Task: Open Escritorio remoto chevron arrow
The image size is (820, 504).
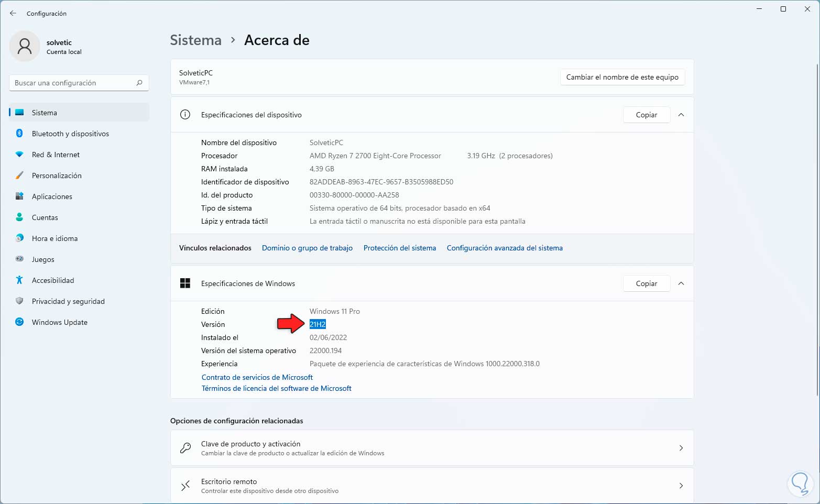Action: pos(681,486)
